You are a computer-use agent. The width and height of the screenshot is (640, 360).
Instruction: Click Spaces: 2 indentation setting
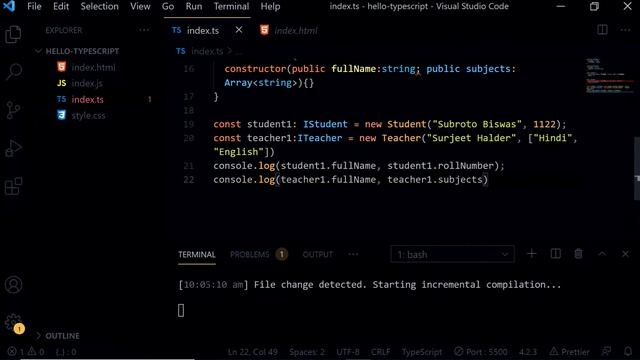point(307,351)
